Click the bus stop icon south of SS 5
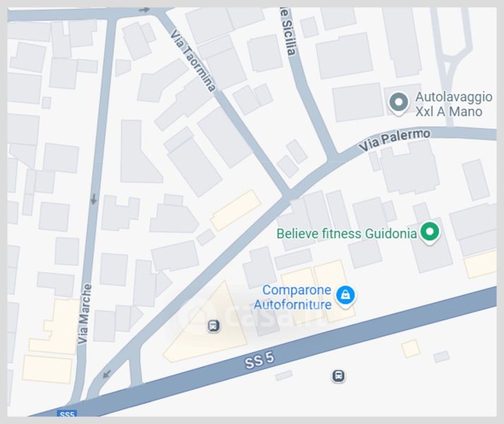This screenshot has height=424, width=504. click(338, 376)
